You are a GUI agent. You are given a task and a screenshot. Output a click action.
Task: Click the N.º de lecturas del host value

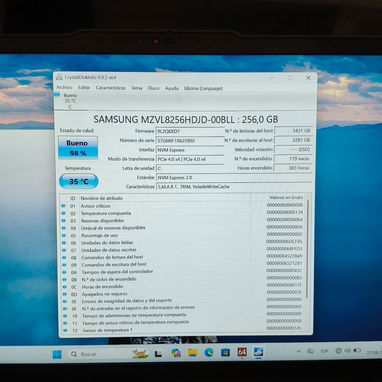tap(293, 131)
